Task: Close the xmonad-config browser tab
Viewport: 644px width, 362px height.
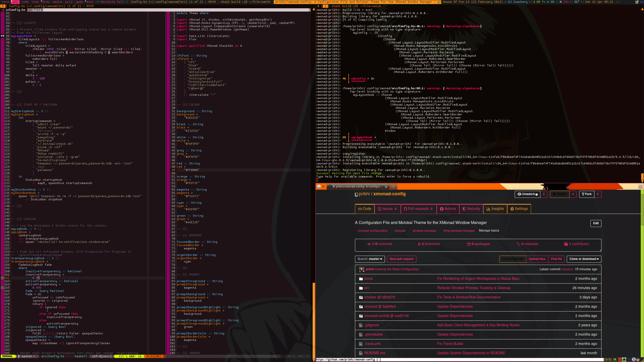Action: pyautogui.click(x=386, y=187)
